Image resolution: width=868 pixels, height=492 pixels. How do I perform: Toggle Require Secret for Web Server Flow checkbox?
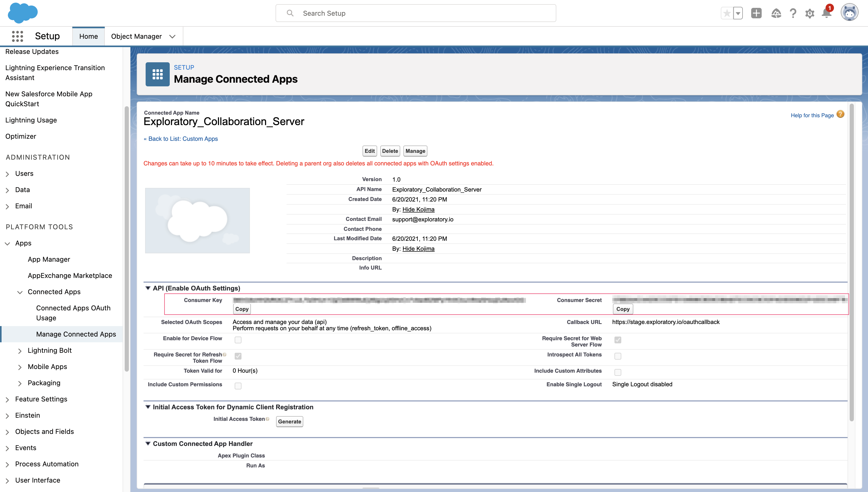618,340
